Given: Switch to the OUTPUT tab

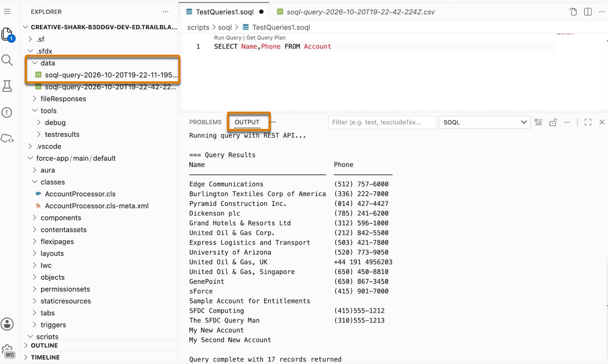Looking at the screenshot, I should point(247,122).
